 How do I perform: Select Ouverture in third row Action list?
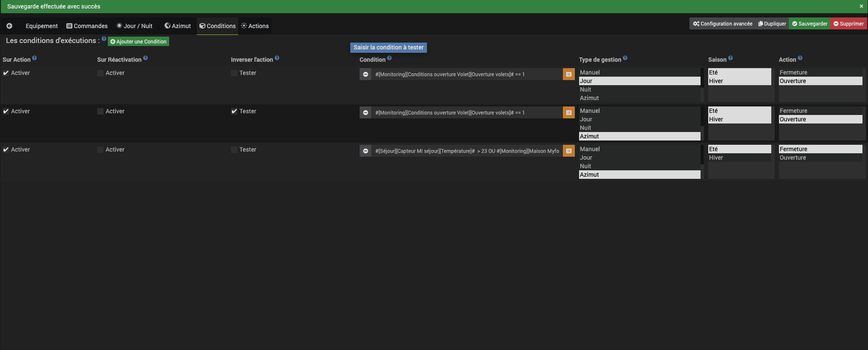click(x=820, y=158)
